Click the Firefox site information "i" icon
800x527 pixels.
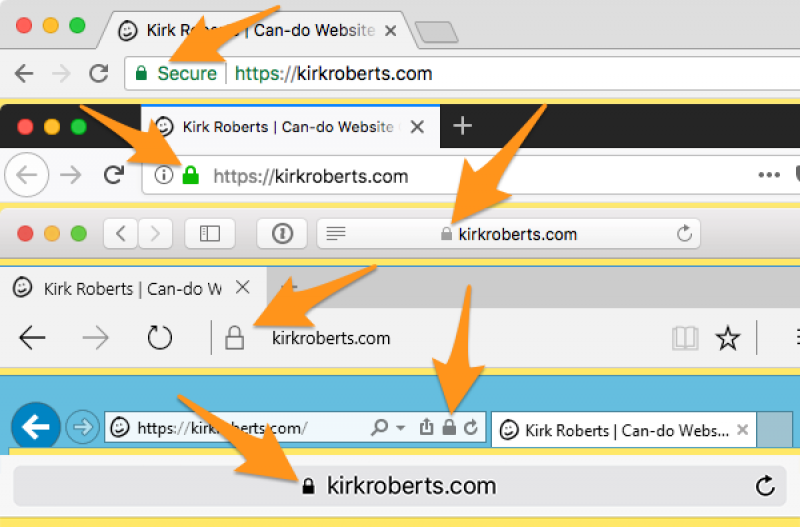[164, 176]
